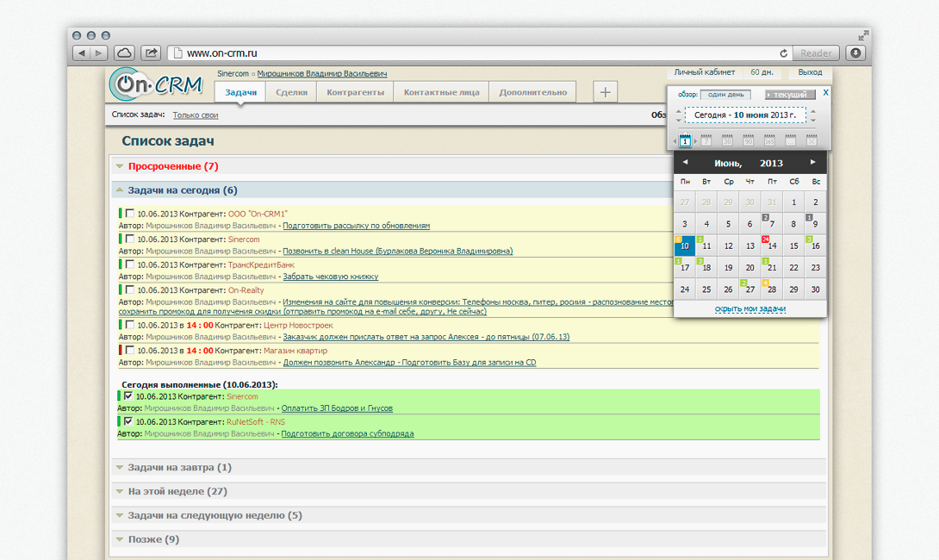
Task: Open the downloads arrow icon
Action: (x=855, y=53)
